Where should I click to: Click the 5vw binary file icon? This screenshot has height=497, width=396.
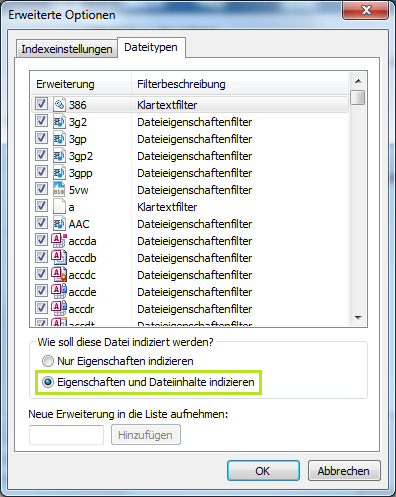[x=59, y=190]
